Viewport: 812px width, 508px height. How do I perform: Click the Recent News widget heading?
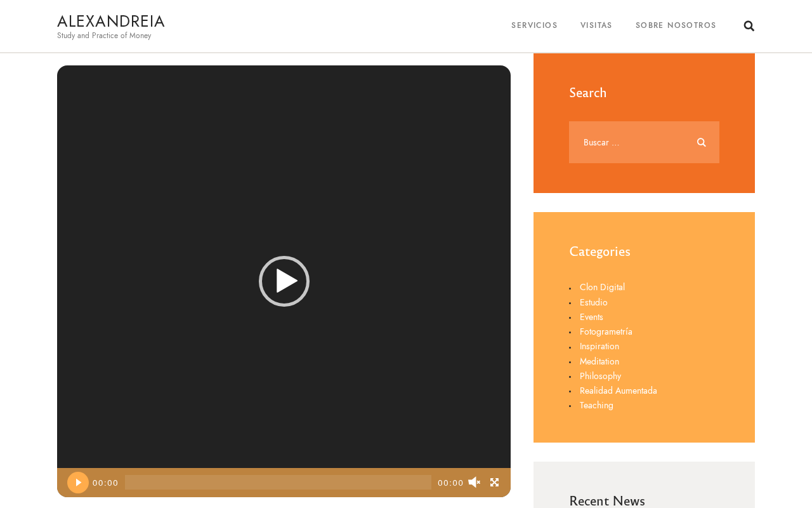point(607,501)
